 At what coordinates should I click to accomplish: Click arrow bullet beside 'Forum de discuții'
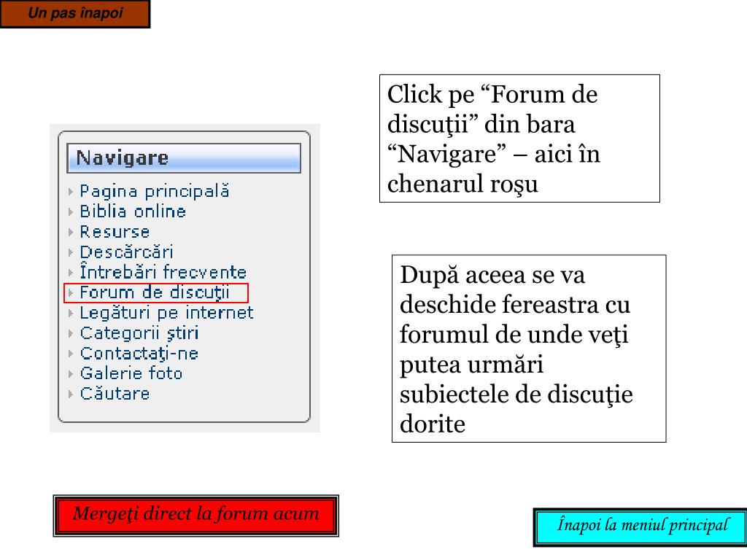coord(71,293)
